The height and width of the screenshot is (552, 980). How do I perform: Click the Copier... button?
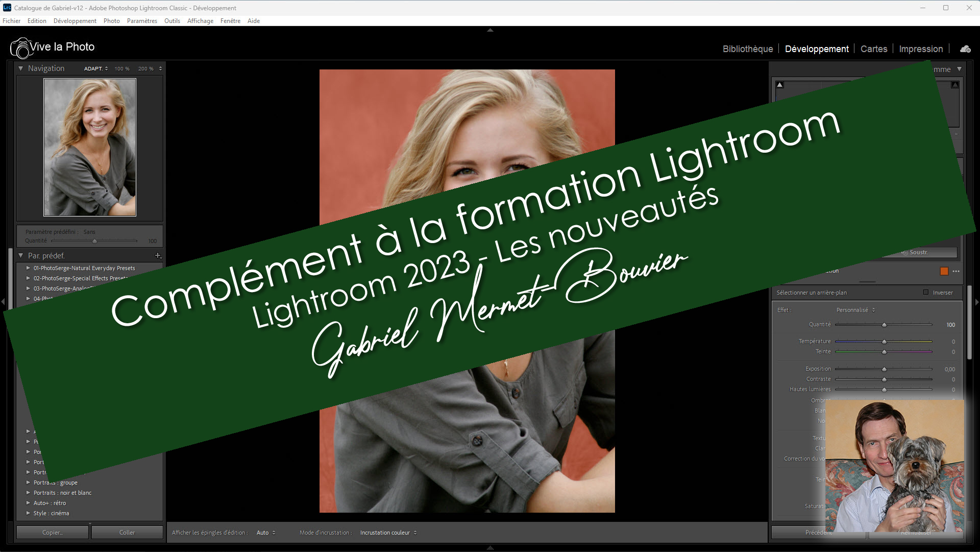(x=53, y=533)
